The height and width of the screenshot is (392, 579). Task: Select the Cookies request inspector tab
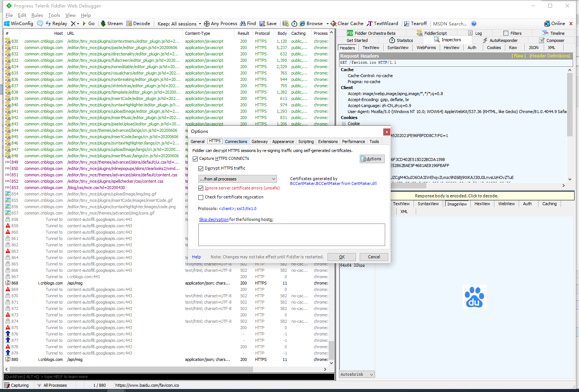tap(494, 48)
